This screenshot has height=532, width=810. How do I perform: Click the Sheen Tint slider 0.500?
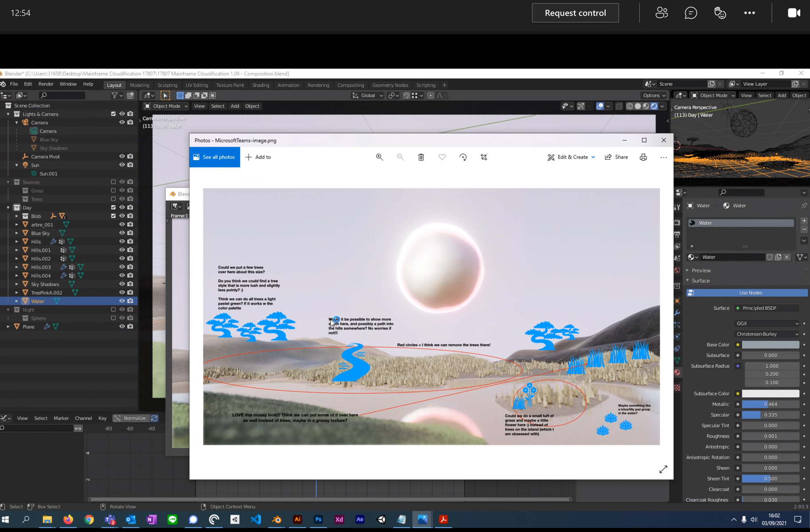click(771, 479)
